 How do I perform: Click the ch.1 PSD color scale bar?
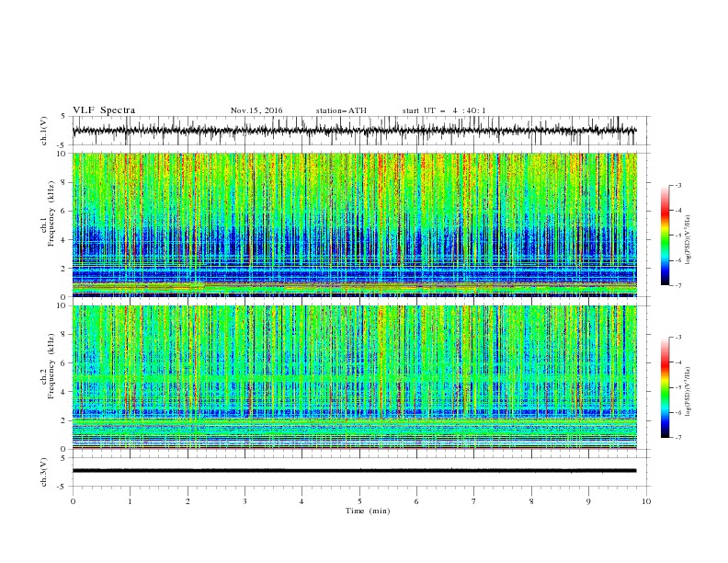pos(665,236)
